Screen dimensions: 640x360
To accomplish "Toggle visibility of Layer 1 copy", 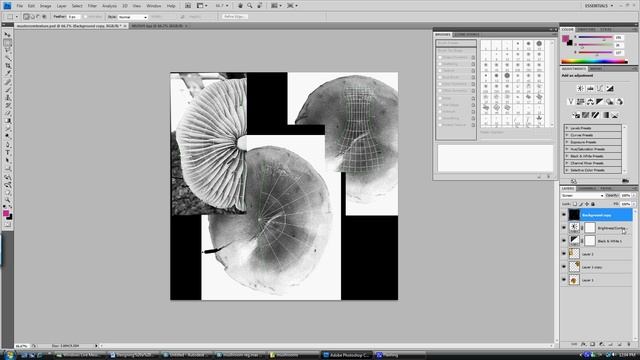I will 564,267.
